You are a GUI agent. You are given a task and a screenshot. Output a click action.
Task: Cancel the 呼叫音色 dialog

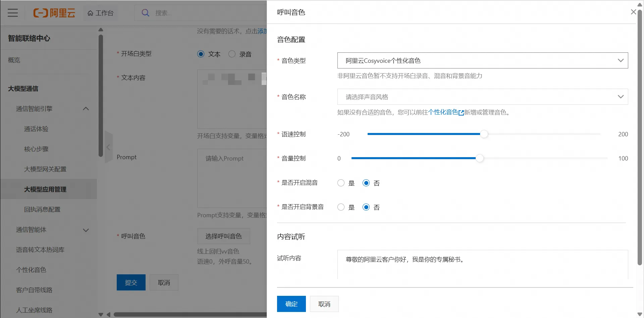click(324, 304)
